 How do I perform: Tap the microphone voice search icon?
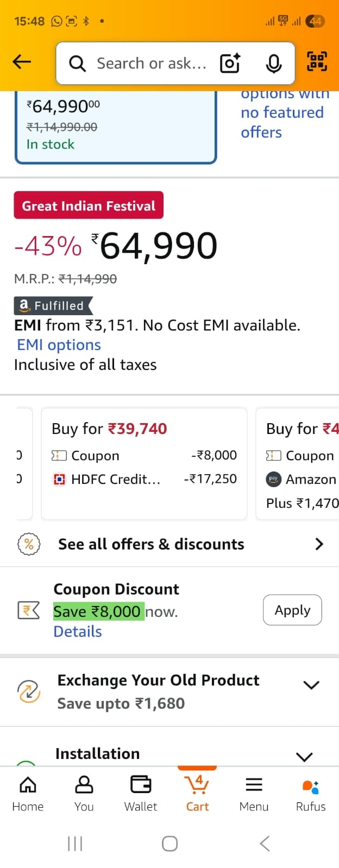tap(274, 63)
